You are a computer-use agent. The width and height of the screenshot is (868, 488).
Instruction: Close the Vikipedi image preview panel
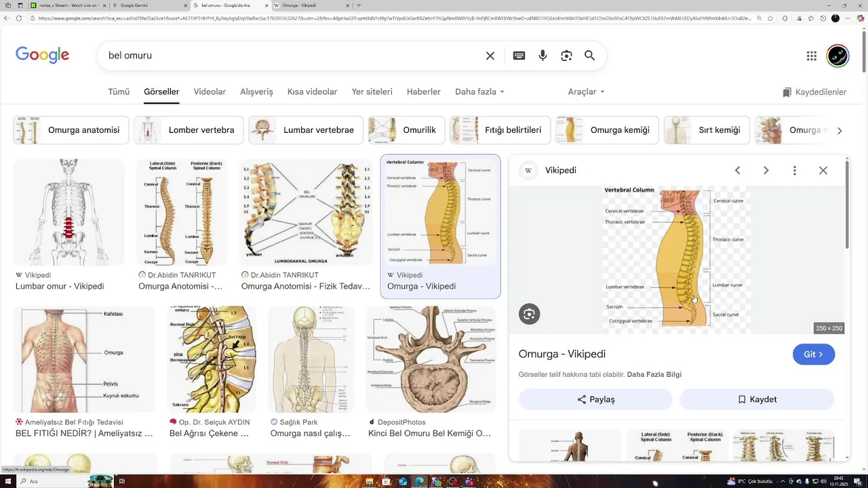[823, 170]
